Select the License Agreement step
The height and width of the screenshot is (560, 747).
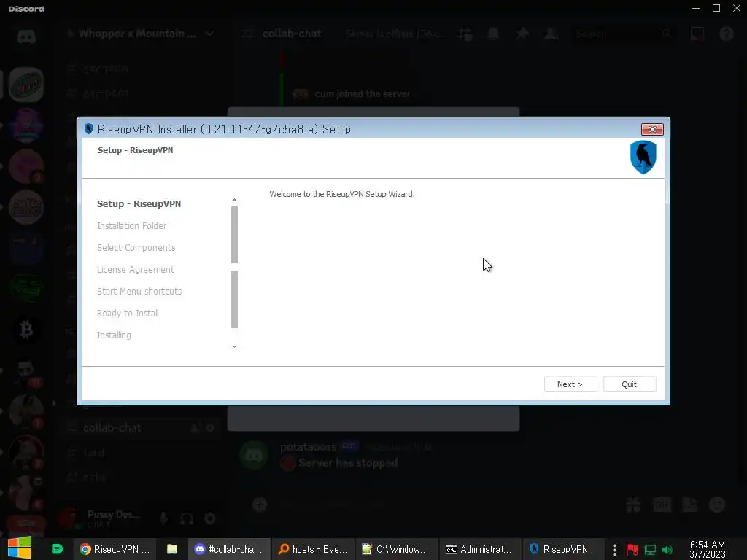pos(135,270)
